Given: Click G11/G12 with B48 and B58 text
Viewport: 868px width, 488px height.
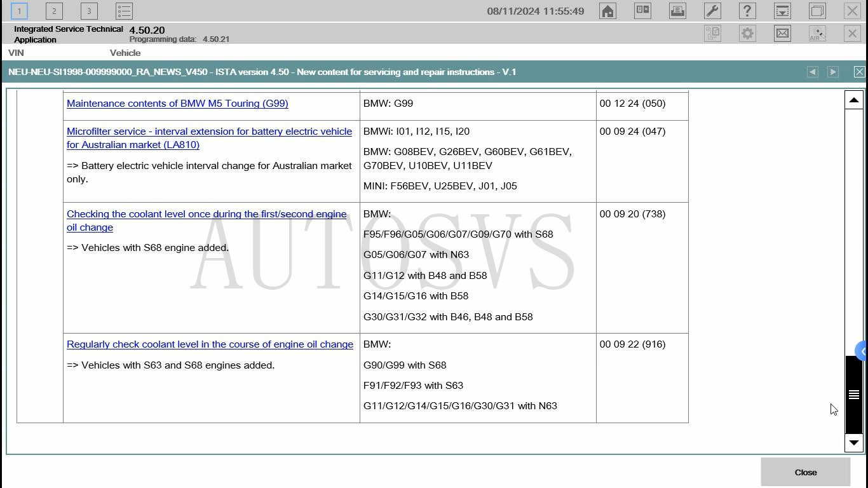Looking at the screenshot, I should pos(425,276).
